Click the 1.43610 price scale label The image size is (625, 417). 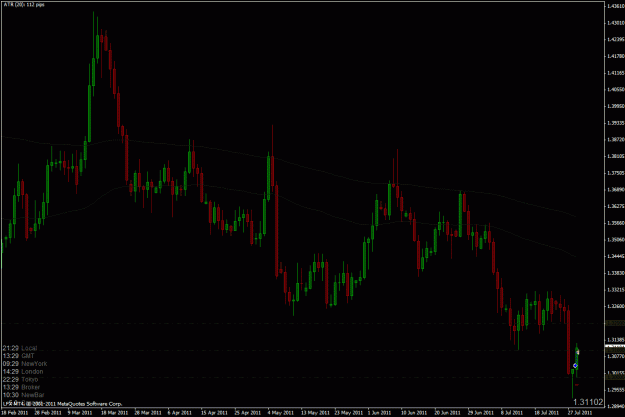point(615,6)
